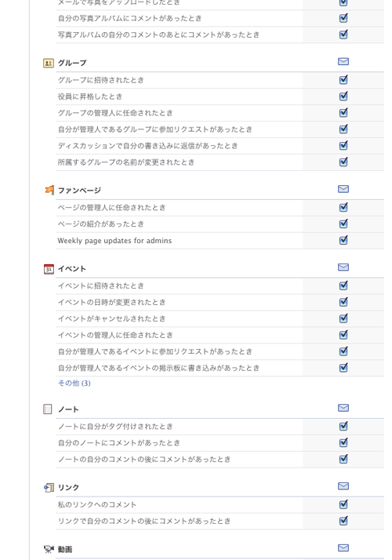
Task: Expand その他 (3) under events
Action: [74, 384]
